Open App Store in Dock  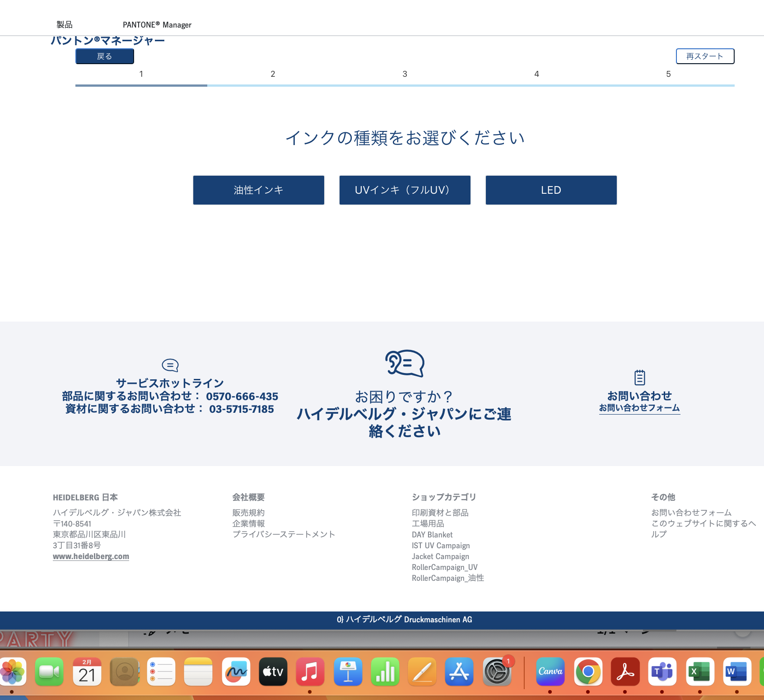coord(459,672)
